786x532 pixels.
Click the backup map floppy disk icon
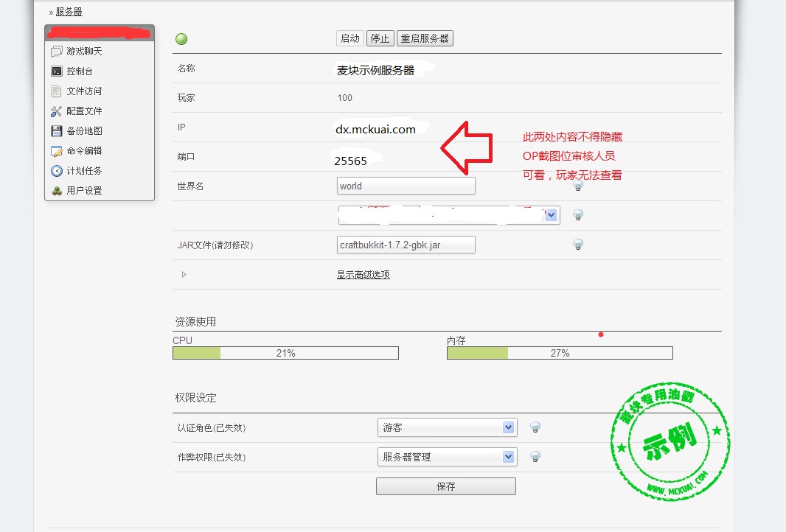click(57, 130)
